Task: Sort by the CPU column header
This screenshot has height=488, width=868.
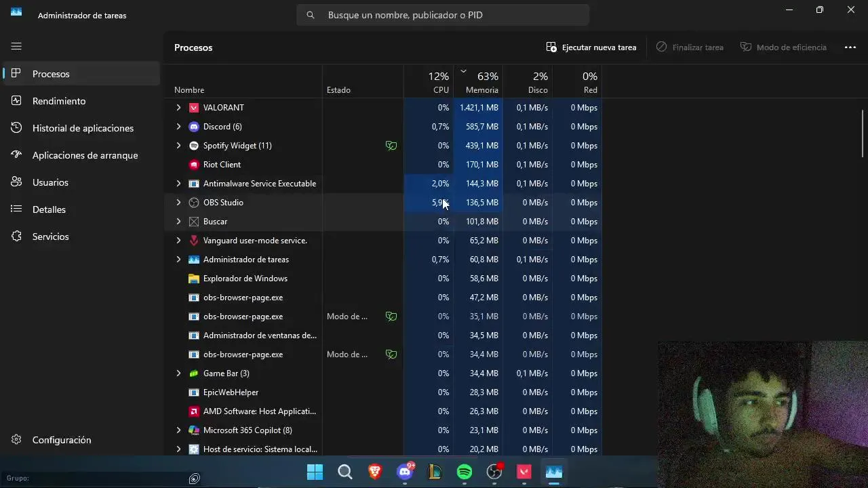Action: (428, 82)
